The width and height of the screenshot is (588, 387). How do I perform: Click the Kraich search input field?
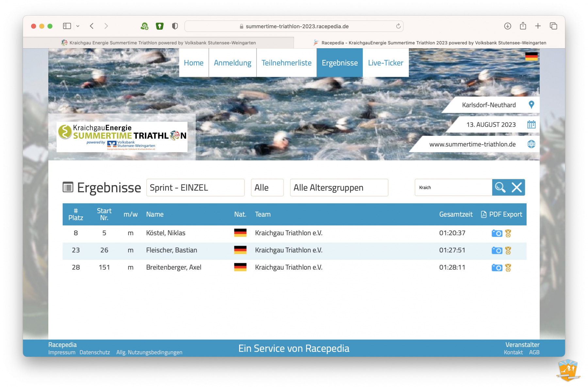[x=453, y=187]
